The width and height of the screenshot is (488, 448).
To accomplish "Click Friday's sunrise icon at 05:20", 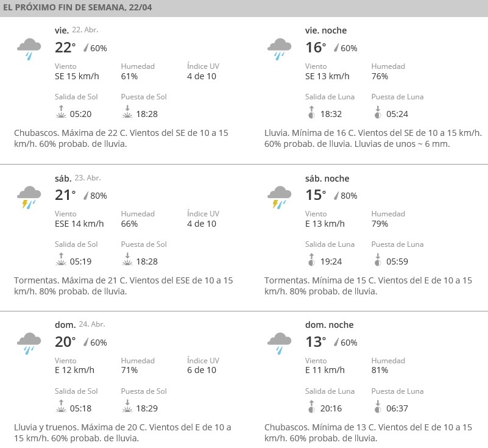I will click(x=60, y=111).
